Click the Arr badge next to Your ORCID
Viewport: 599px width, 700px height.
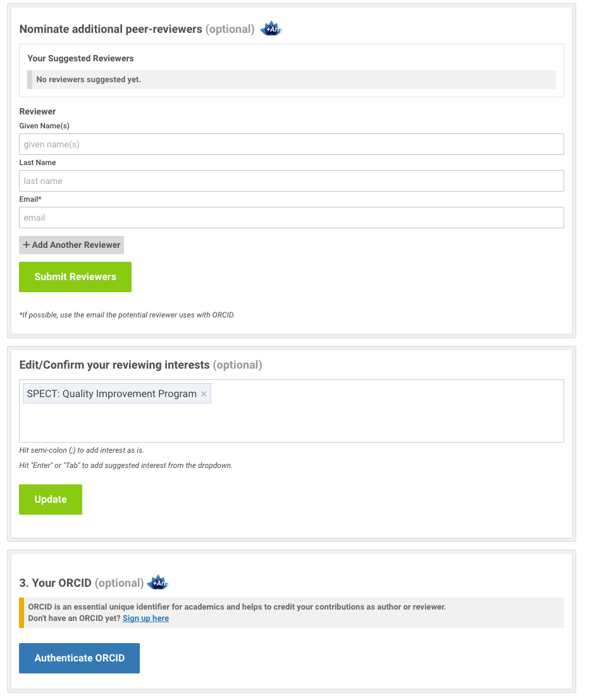157,583
